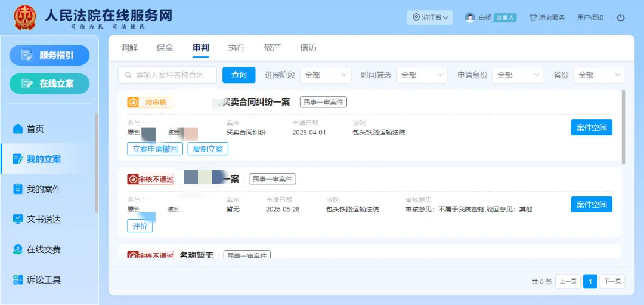Click the 服务指引 document icon
The width and height of the screenshot is (644, 305).
tap(27, 55)
